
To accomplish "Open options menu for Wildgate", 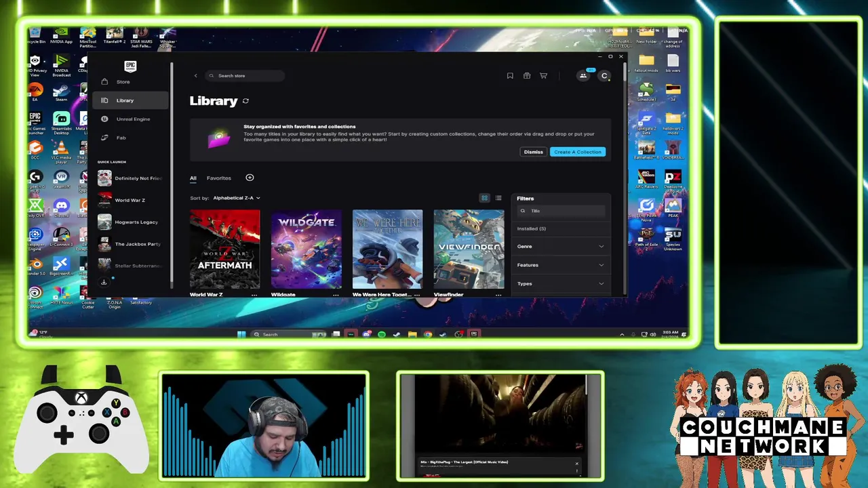I will click(336, 295).
